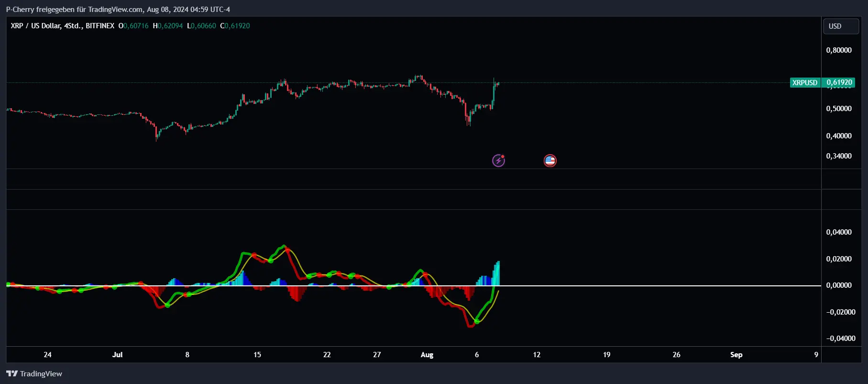The height and width of the screenshot is (384, 868).
Task: Click the open value O0,60716
Action: 133,26
